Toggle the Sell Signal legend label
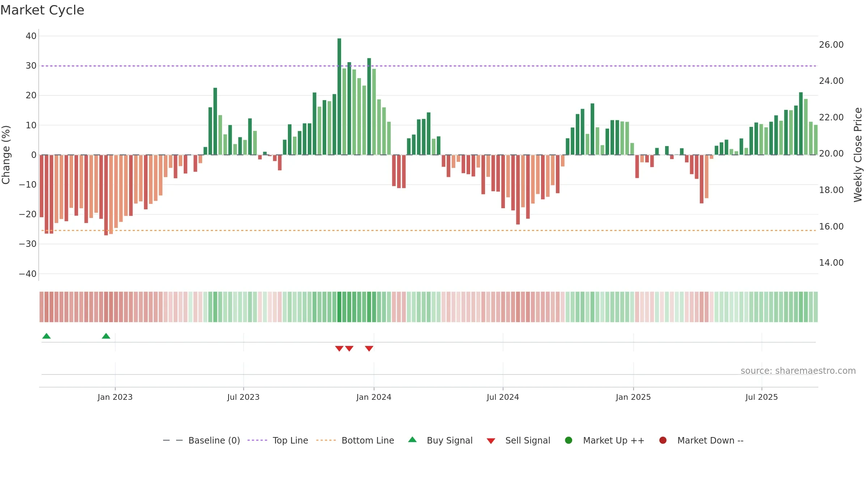This screenshot has height=488, width=868. click(x=528, y=440)
